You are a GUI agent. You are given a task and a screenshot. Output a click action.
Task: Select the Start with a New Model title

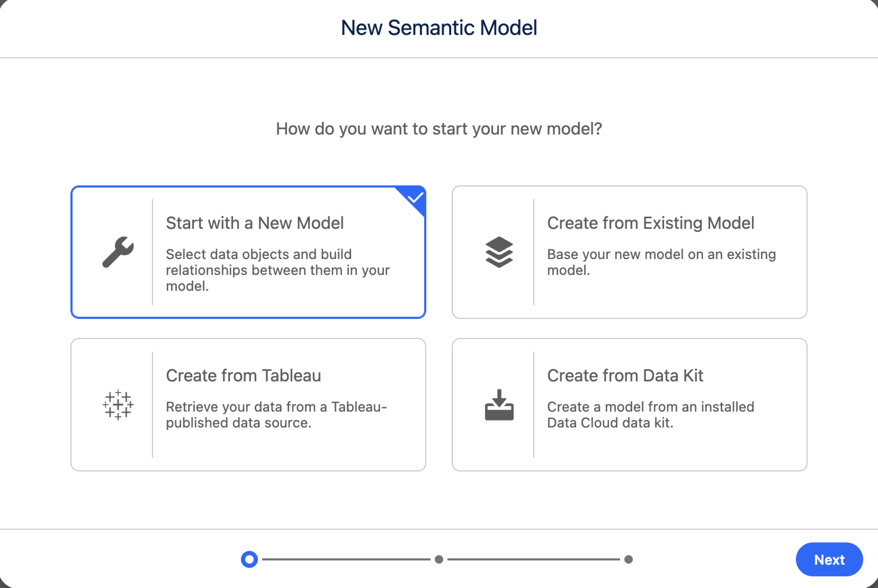[255, 223]
